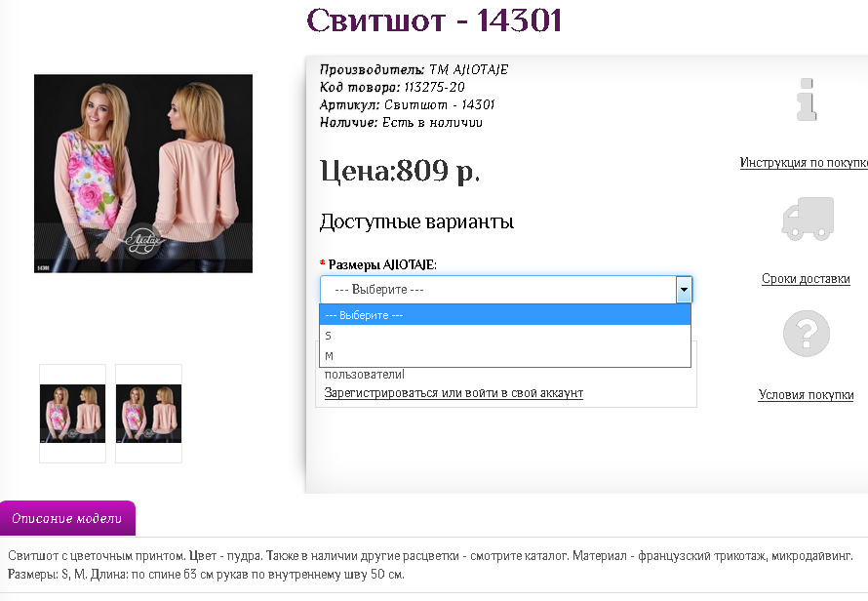Enlarge the main sweatshirt product photo
Image resolution: width=868 pixels, height=601 pixels.
[x=143, y=174]
